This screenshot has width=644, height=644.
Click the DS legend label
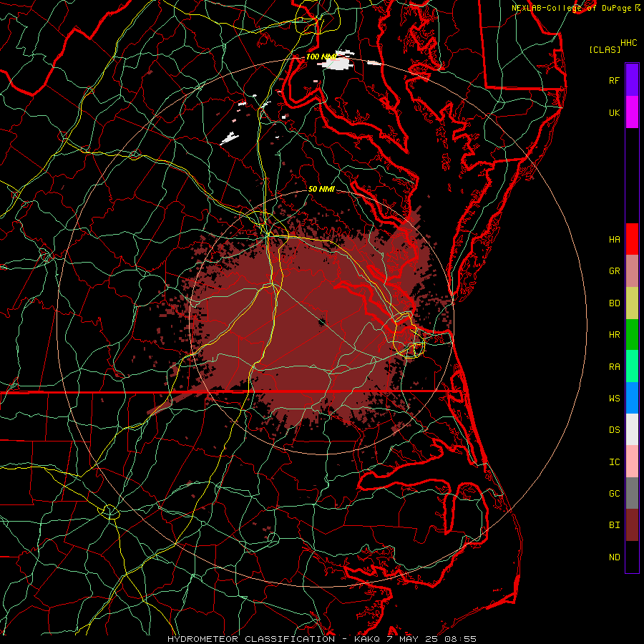[x=614, y=430]
